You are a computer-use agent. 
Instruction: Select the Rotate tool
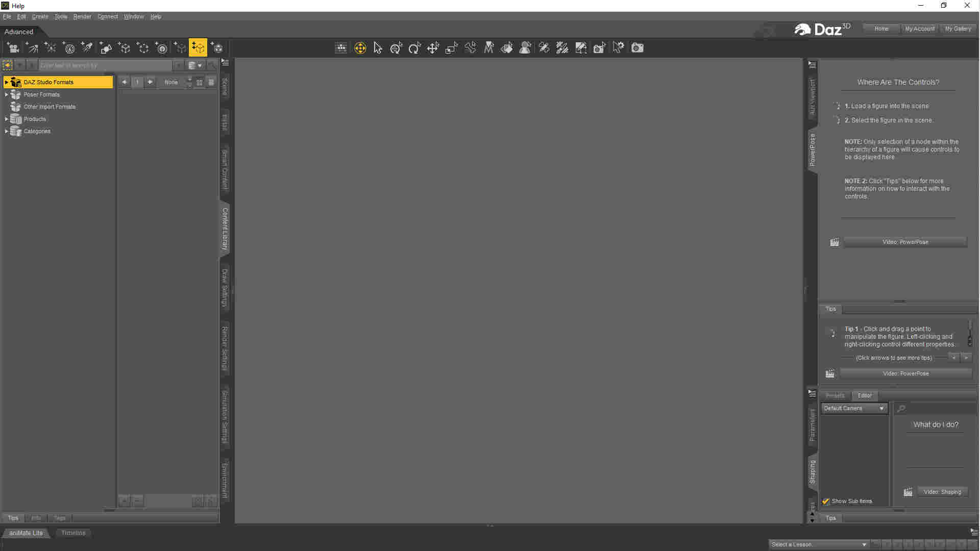414,48
